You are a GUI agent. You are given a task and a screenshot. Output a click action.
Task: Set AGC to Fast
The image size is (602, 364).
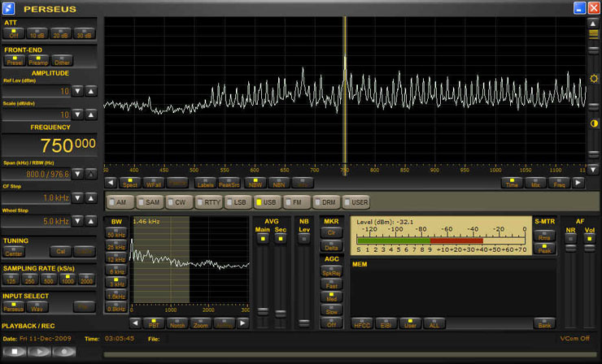[331, 284]
